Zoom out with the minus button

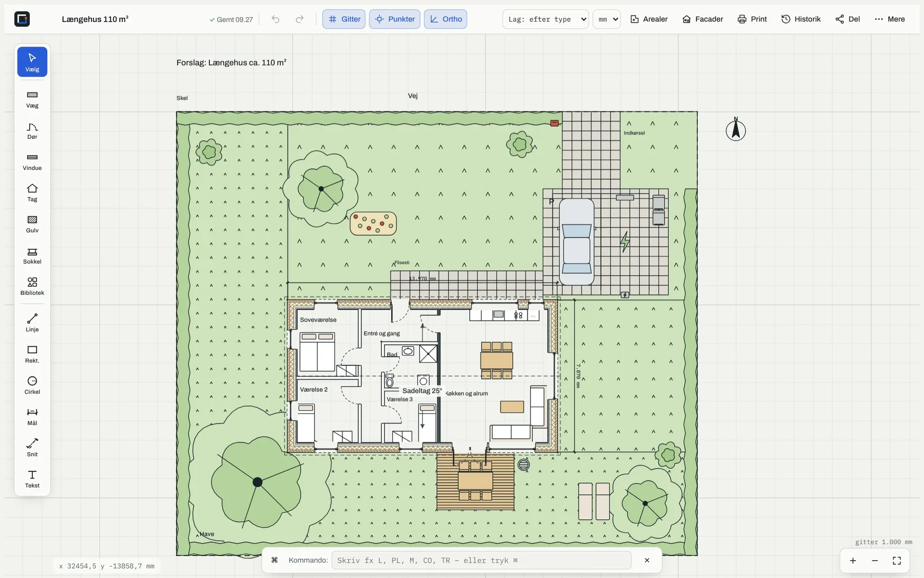pos(875,561)
